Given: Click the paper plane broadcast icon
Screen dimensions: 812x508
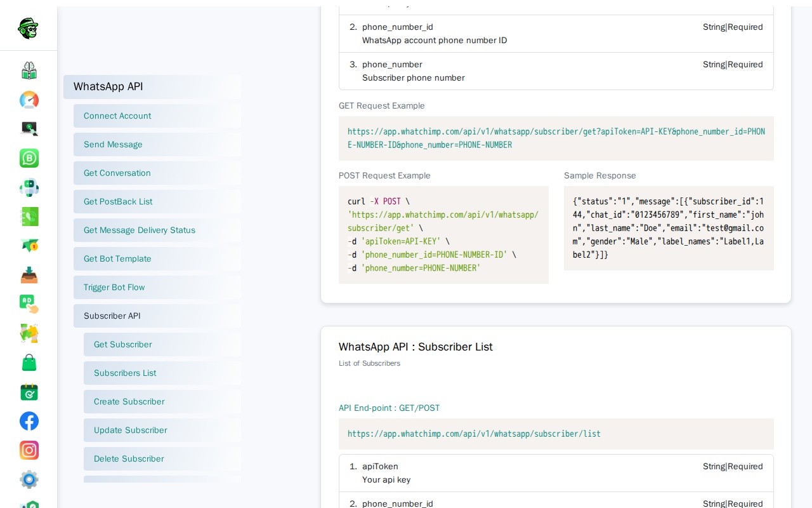Looking at the screenshot, I should pyautogui.click(x=29, y=246).
